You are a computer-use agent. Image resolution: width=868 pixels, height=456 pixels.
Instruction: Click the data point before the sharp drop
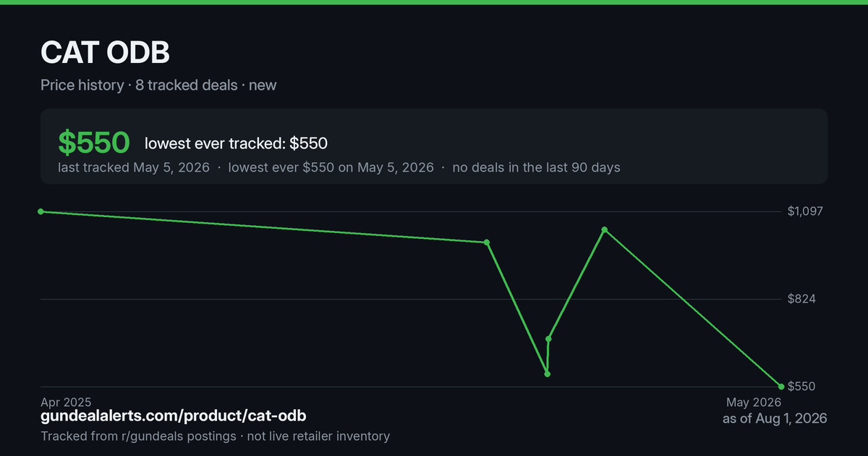487,242
